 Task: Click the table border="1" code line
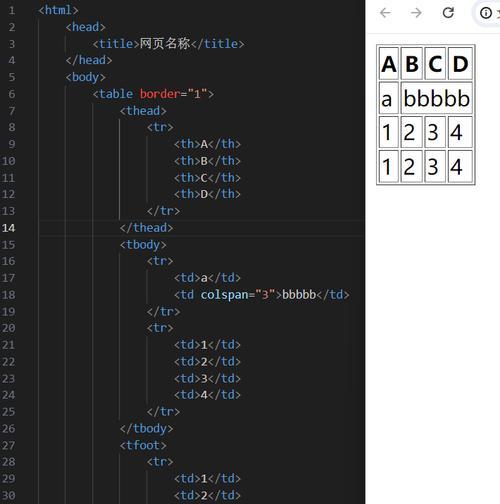tap(153, 94)
